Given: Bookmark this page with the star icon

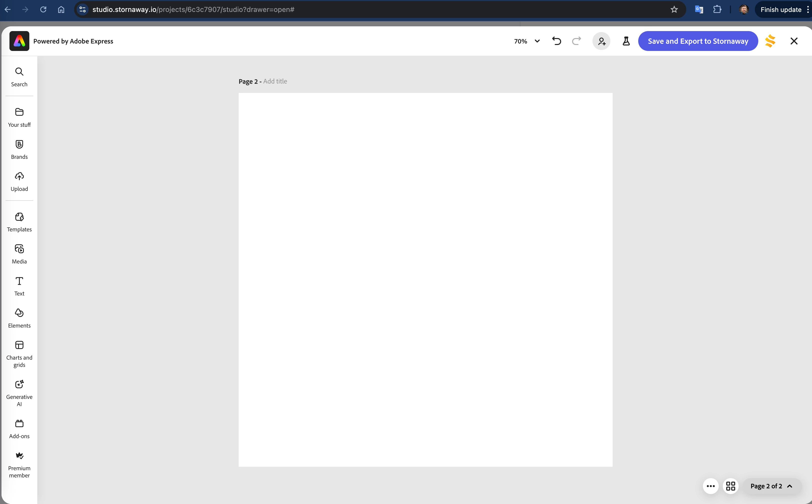Looking at the screenshot, I should pos(674,9).
